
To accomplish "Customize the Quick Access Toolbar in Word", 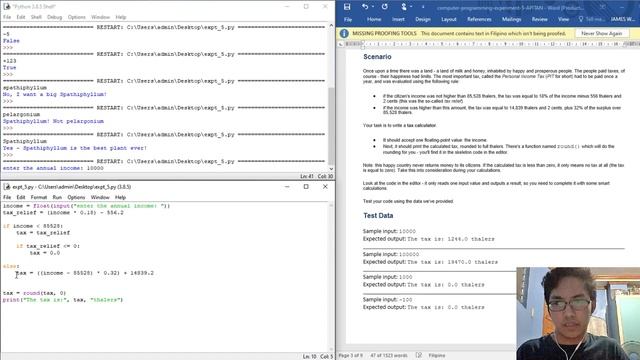I will [423, 7].
